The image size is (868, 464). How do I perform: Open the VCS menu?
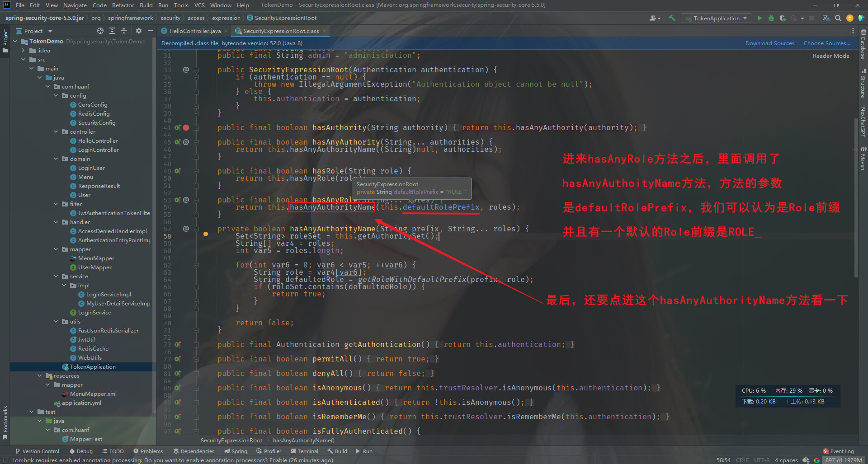(199, 5)
